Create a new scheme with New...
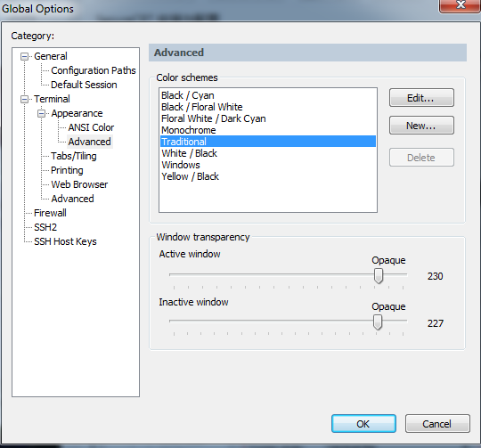481x448 pixels. tap(421, 126)
